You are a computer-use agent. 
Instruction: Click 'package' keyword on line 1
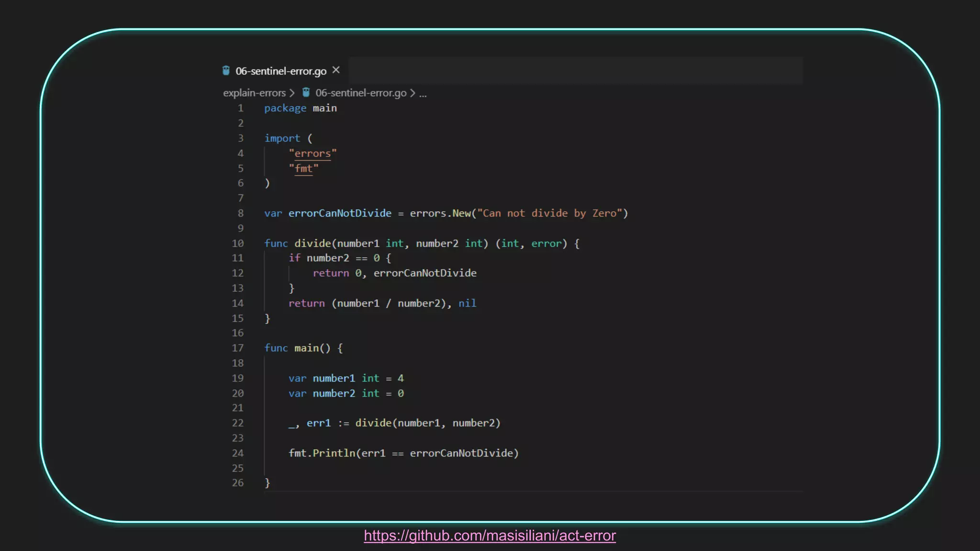(x=285, y=109)
